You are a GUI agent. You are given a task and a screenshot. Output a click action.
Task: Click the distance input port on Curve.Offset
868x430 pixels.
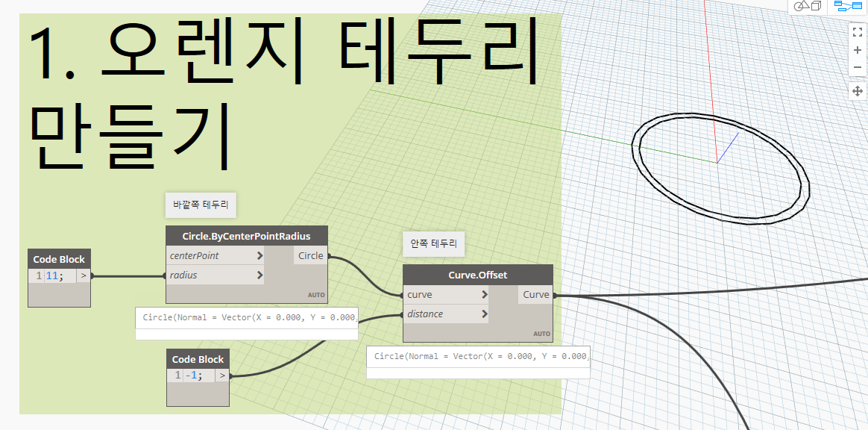pyautogui.click(x=446, y=314)
